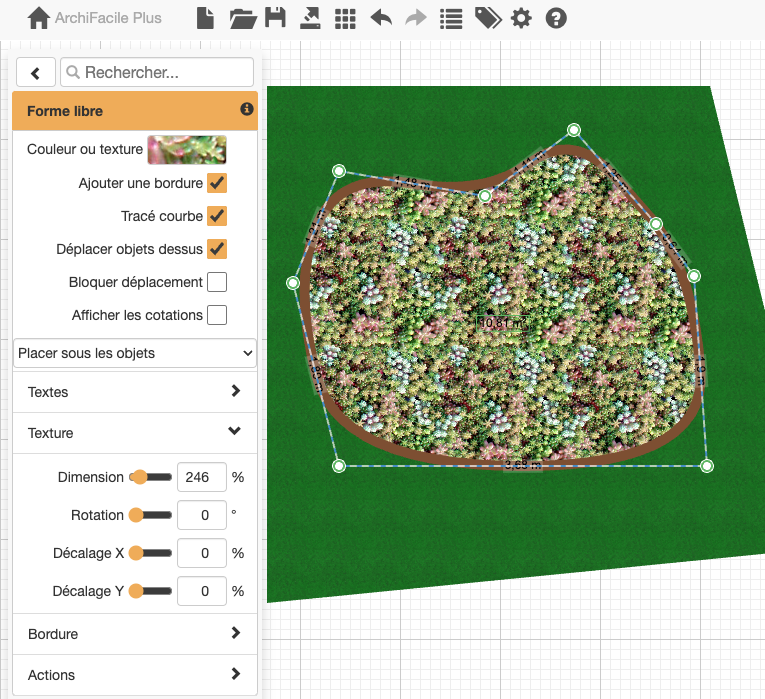This screenshot has width=765, height=699.
Task: Click the new document icon
Action: [x=205, y=18]
